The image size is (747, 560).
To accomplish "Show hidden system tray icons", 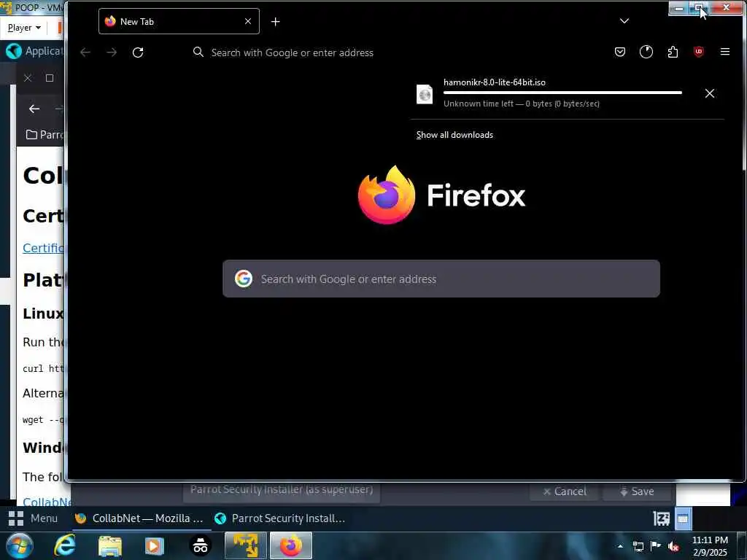I will pos(620,546).
